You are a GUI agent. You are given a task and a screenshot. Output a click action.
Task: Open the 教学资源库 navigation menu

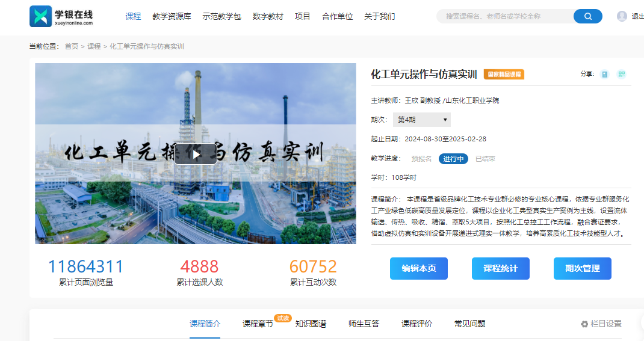(x=172, y=16)
